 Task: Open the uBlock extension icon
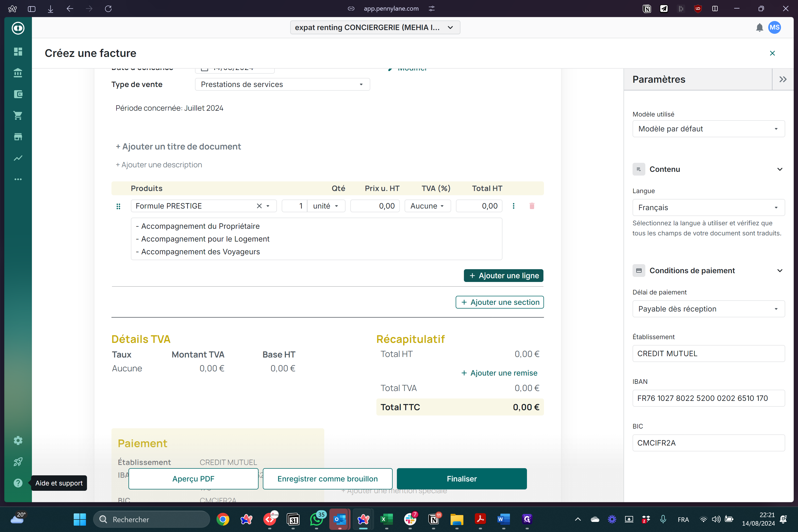[x=697, y=9]
